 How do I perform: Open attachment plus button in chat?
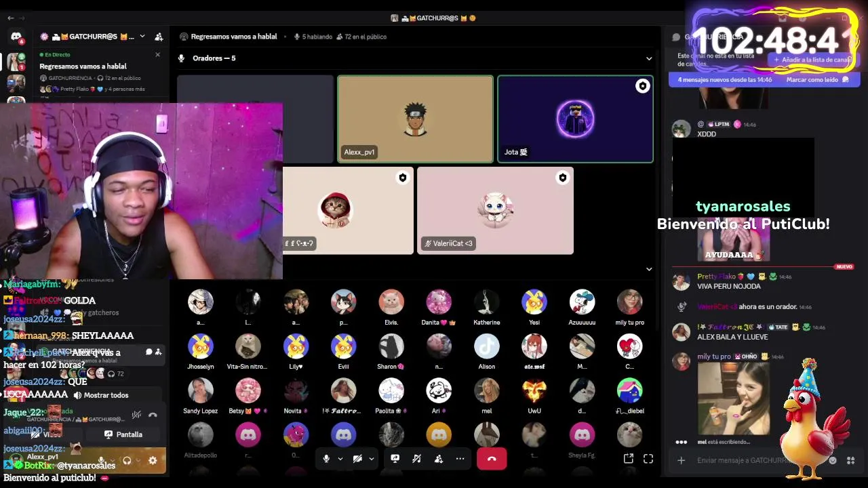tap(681, 461)
